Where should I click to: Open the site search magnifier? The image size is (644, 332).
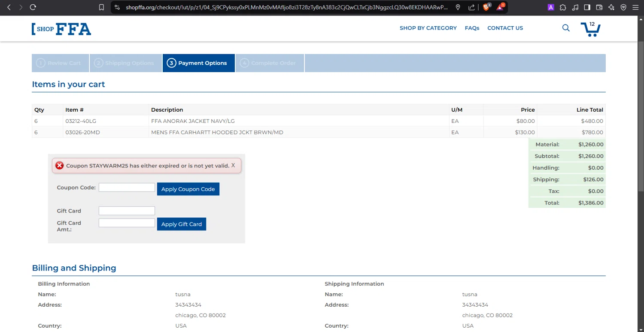pyautogui.click(x=566, y=28)
